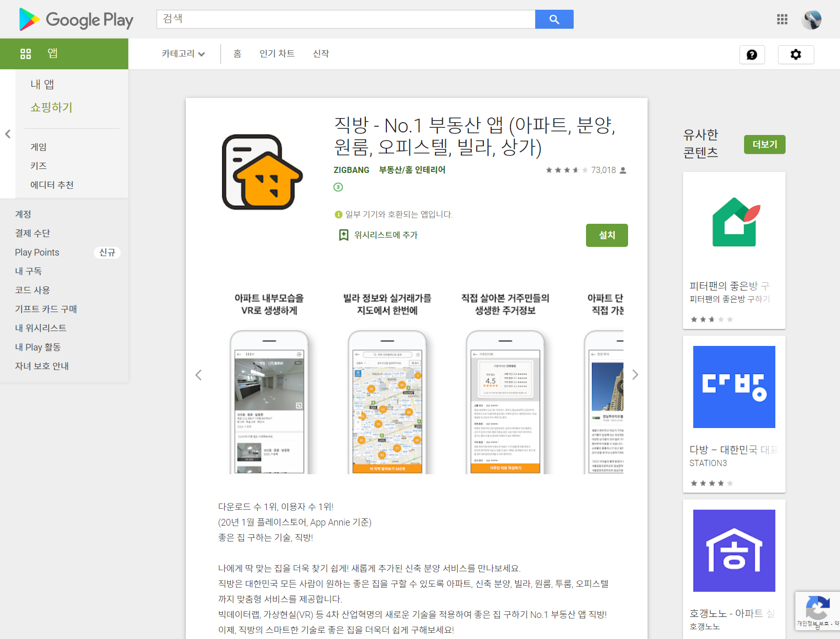Go to the 홈 tab
Screen dimensions: 840x639
pyautogui.click(x=237, y=54)
